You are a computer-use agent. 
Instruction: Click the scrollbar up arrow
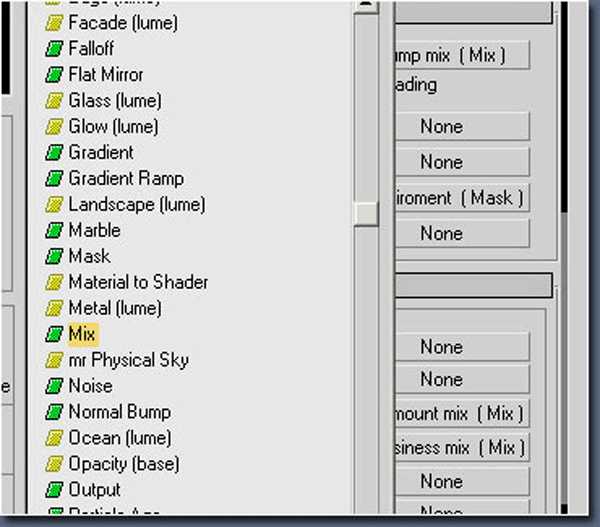pyautogui.click(x=366, y=6)
